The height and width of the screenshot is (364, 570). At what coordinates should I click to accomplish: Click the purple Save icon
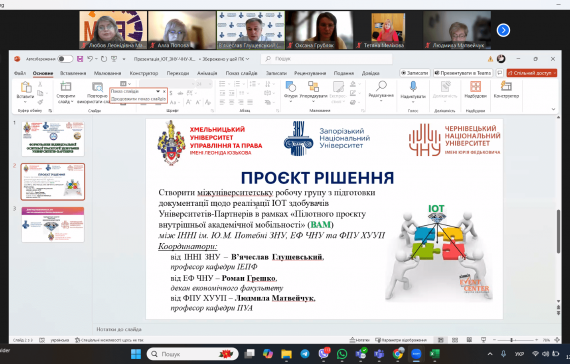point(80,59)
